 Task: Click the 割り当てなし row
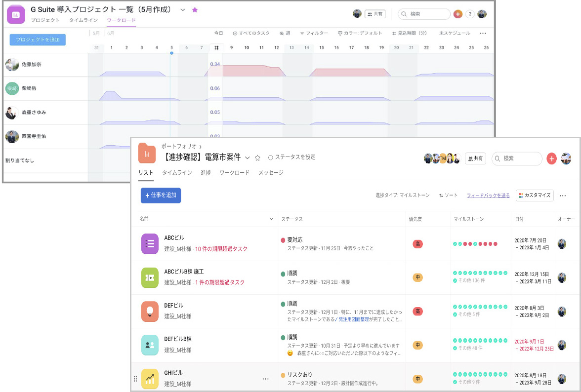pos(20,160)
